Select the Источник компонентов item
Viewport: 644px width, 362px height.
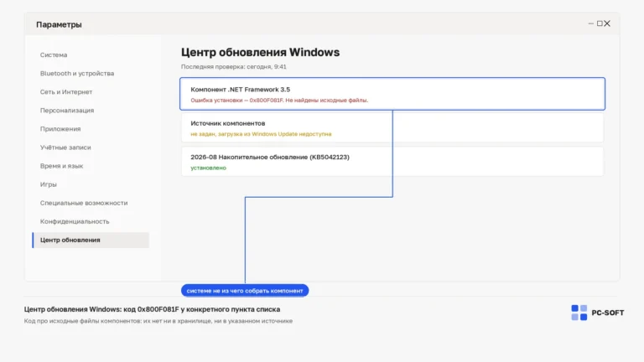click(392, 127)
